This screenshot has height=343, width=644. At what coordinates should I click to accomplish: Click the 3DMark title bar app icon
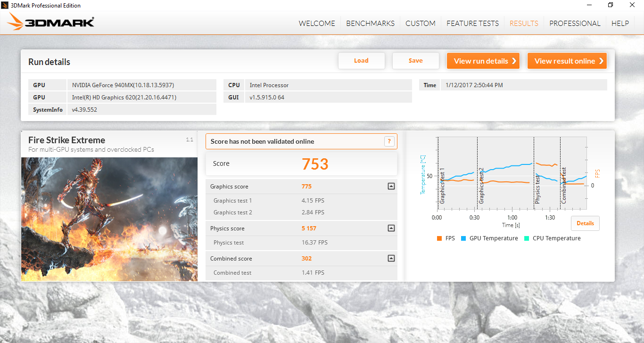[x=6, y=5]
